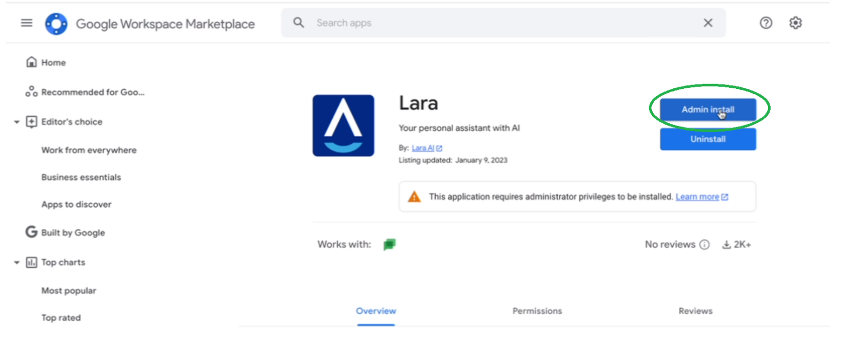Click the Built by Google G icon

(x=32, y=232)
